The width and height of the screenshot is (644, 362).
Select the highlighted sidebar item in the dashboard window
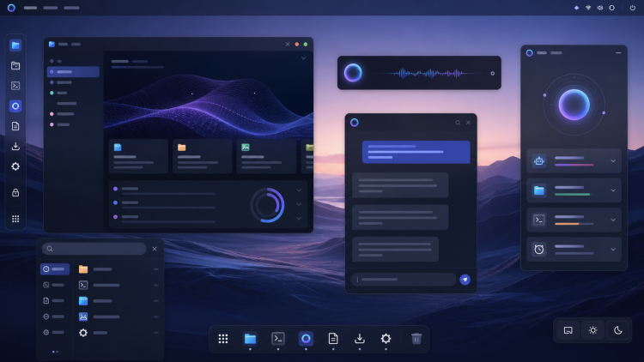tap(73, 72)
